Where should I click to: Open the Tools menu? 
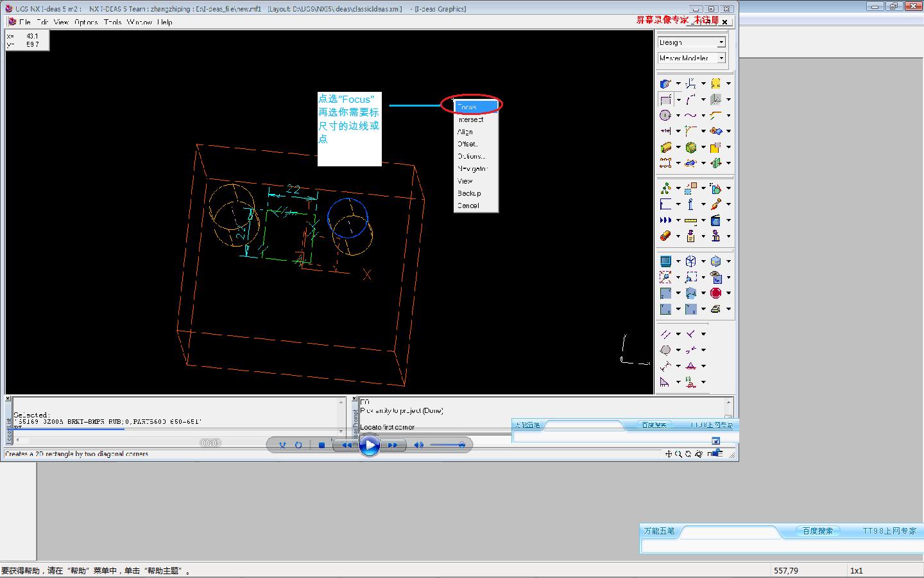coord(112,22)
